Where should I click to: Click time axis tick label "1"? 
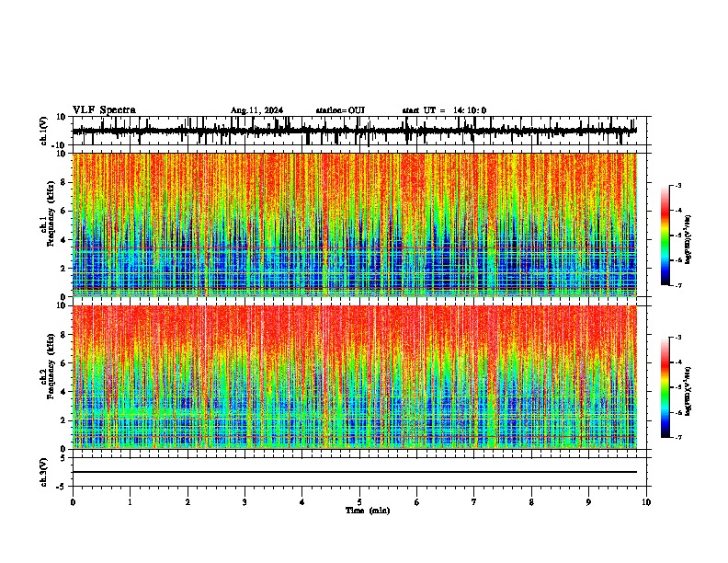130,502
